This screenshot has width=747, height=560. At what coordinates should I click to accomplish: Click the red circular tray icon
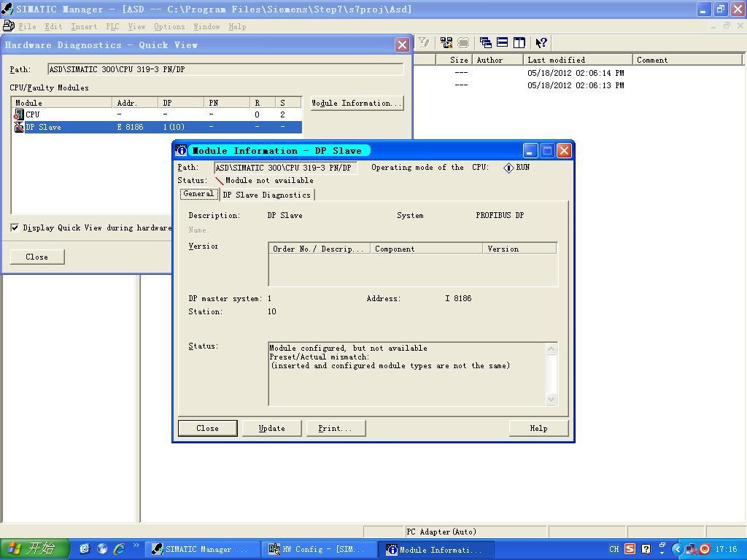click(705, 549)
